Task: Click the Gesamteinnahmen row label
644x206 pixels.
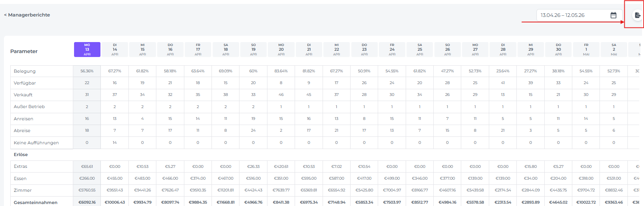Action: click(35, 202)
